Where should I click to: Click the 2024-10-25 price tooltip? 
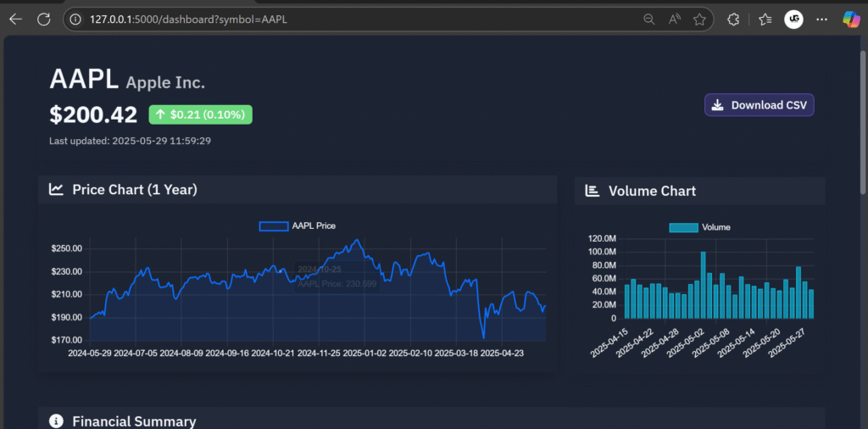point(337,276)
